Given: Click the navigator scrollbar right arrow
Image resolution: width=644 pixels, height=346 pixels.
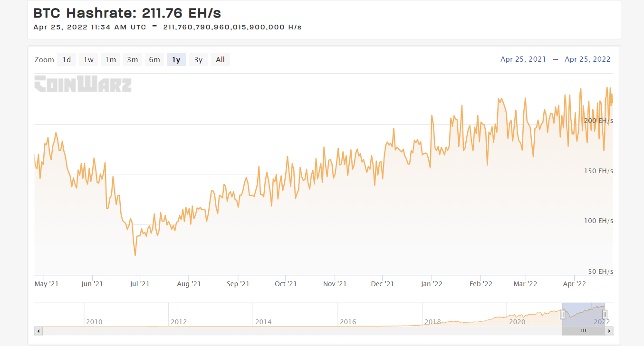Looking at the screenshot, I should point(609,331).
